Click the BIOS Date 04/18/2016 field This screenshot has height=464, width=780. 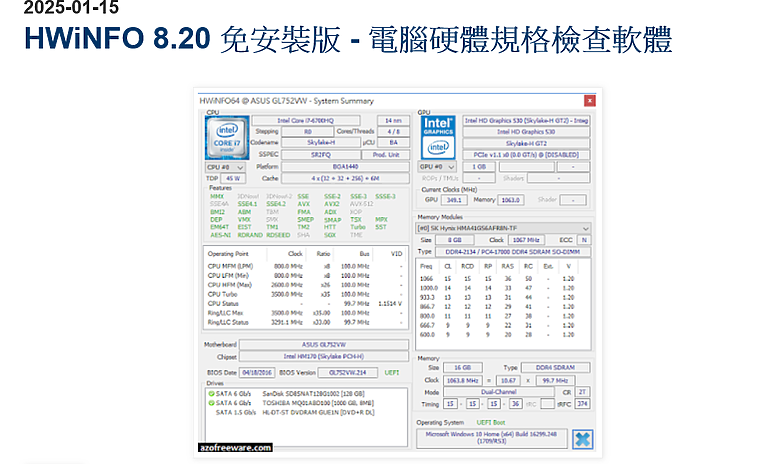[257, 372]
